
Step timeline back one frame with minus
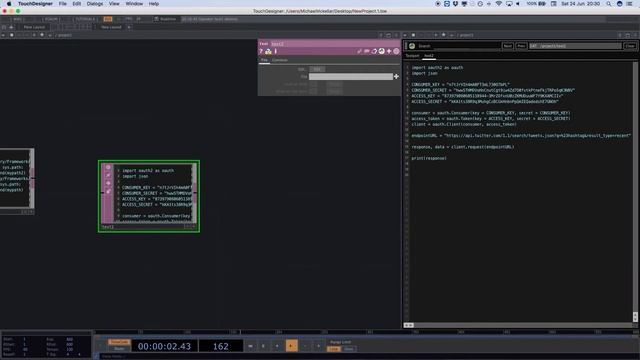[305, 346]
